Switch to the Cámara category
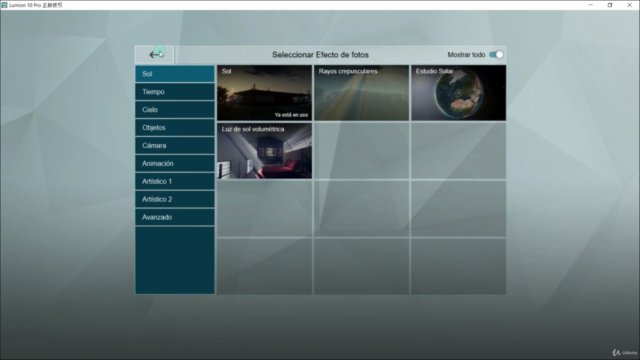This screenshot has width=640, height=360. pos(175,146)
